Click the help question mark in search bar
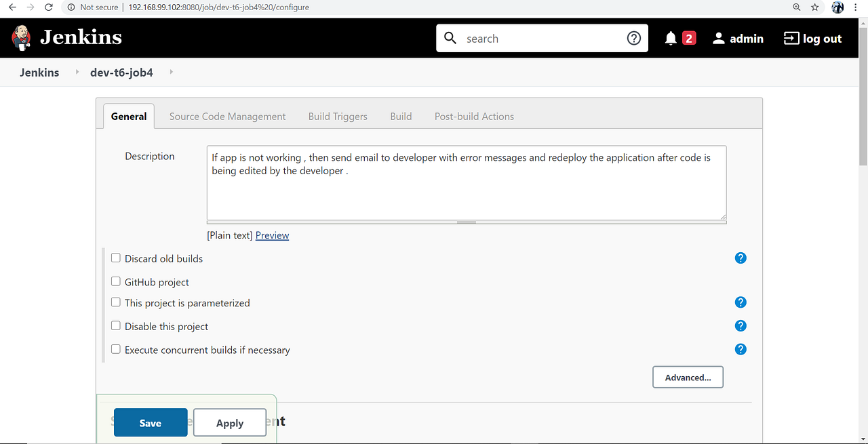This screenshot has width=868, height=444. pos(634,38)
